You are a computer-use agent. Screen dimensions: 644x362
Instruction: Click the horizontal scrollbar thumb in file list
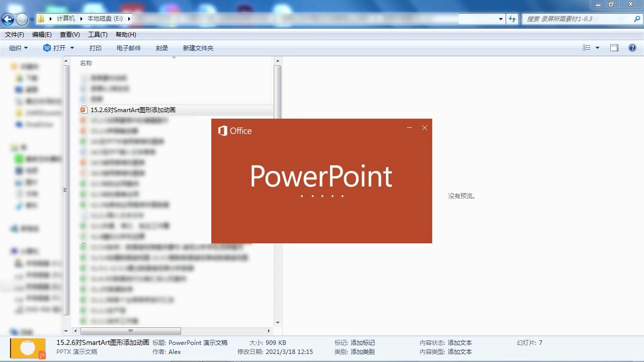[131, 331]
